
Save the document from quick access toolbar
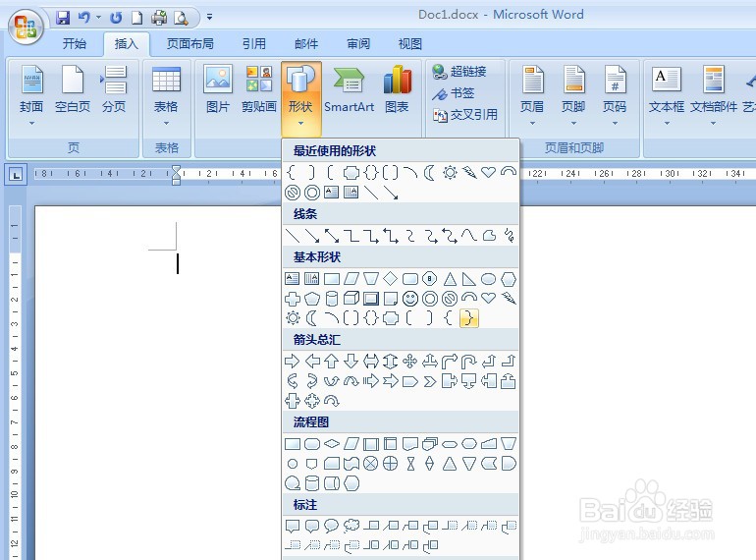(63, 18)
